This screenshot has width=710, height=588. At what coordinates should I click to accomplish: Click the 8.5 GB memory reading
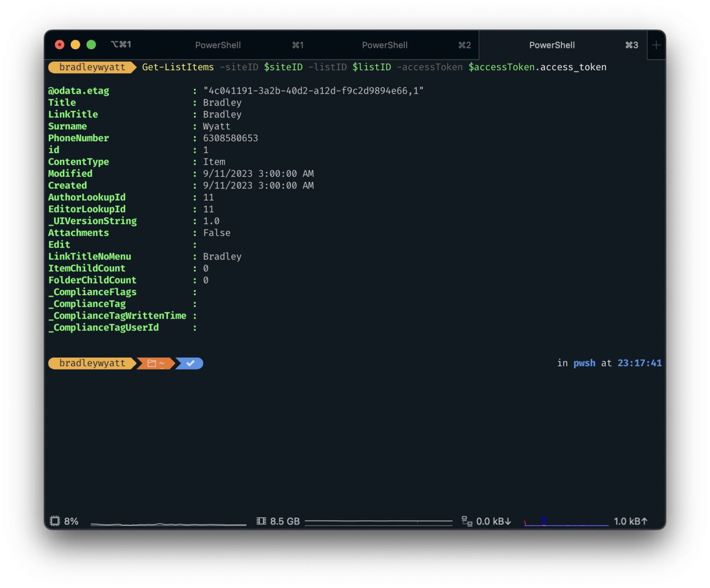tap(285, 521)
